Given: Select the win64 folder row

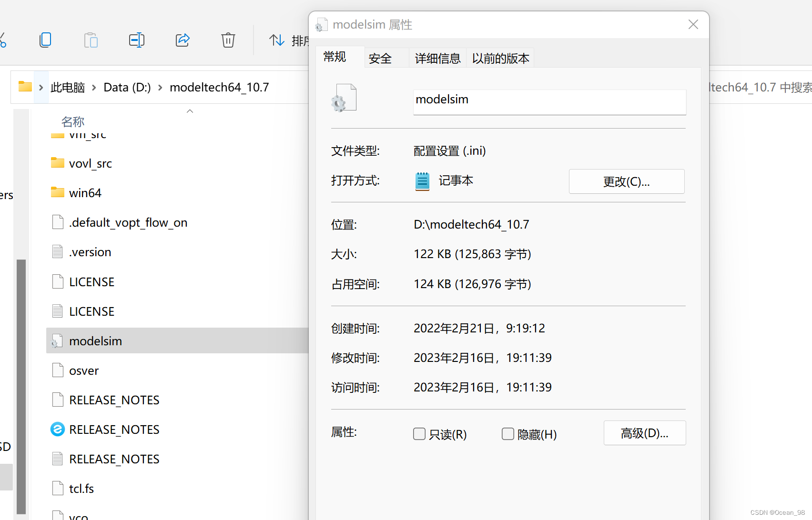Looking at the screenshot, I should pyautogui.click(x=177, y=193).
